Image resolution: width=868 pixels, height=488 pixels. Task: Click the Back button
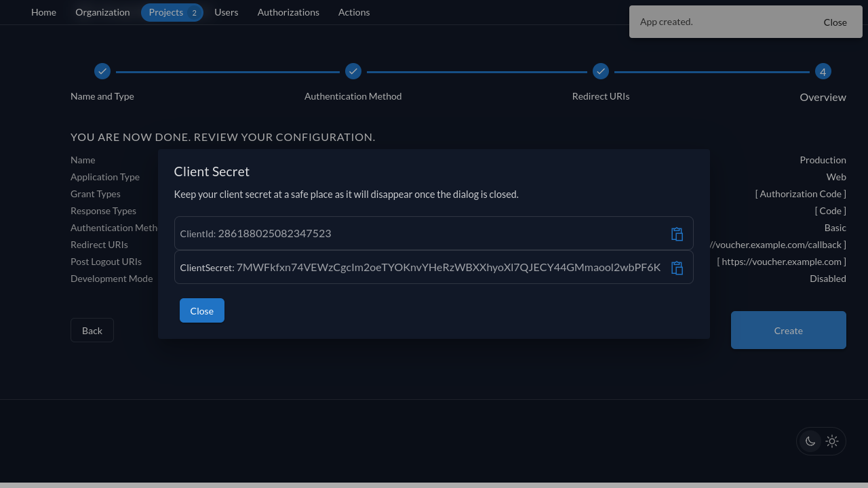click(x=92, y=330)
